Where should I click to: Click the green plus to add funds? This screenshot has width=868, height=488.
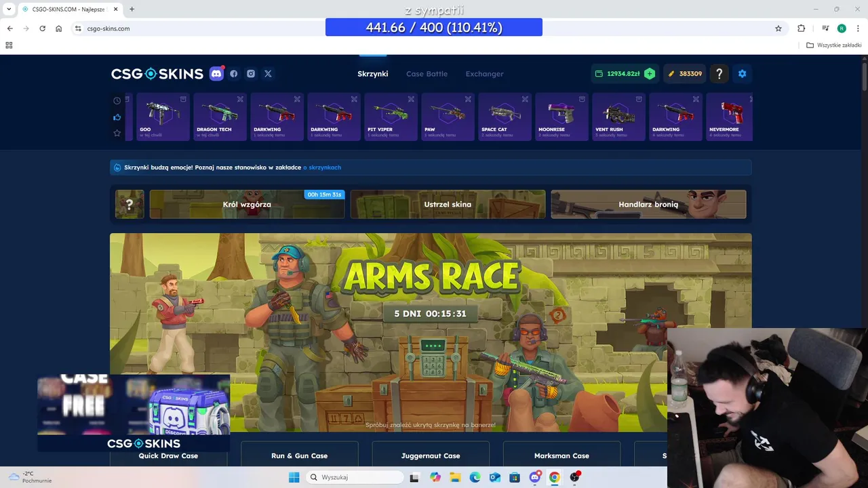[x=650, y=73]
